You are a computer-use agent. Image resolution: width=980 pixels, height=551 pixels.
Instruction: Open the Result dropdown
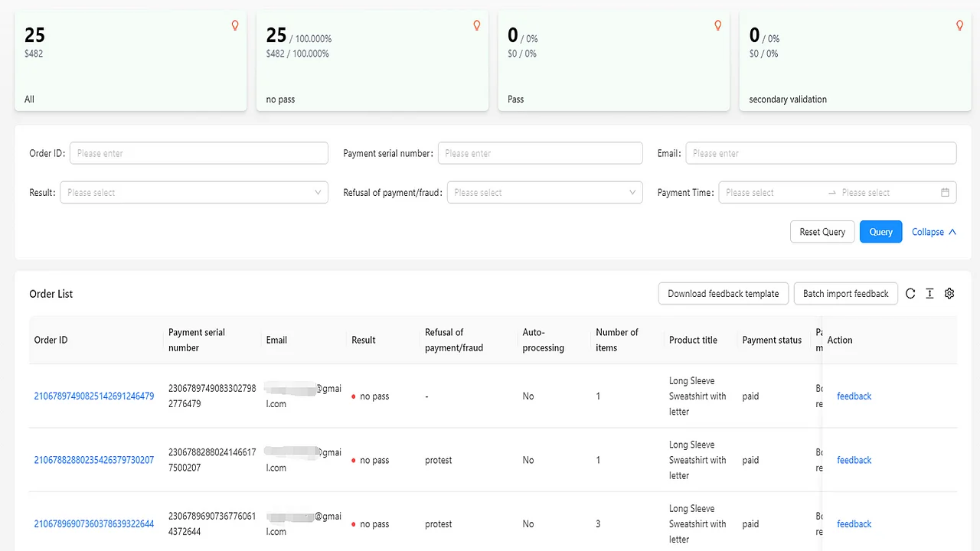point(194,193)
